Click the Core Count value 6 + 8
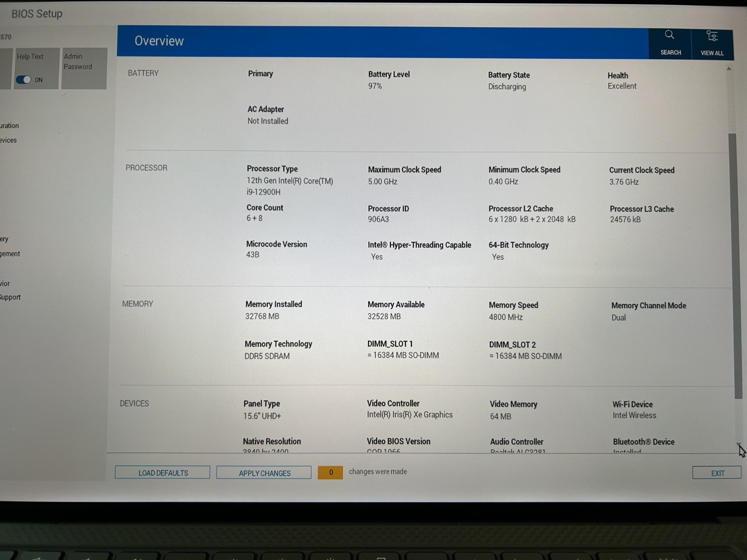The width and height of the screenshot is (747, 560). pos(254,218)
